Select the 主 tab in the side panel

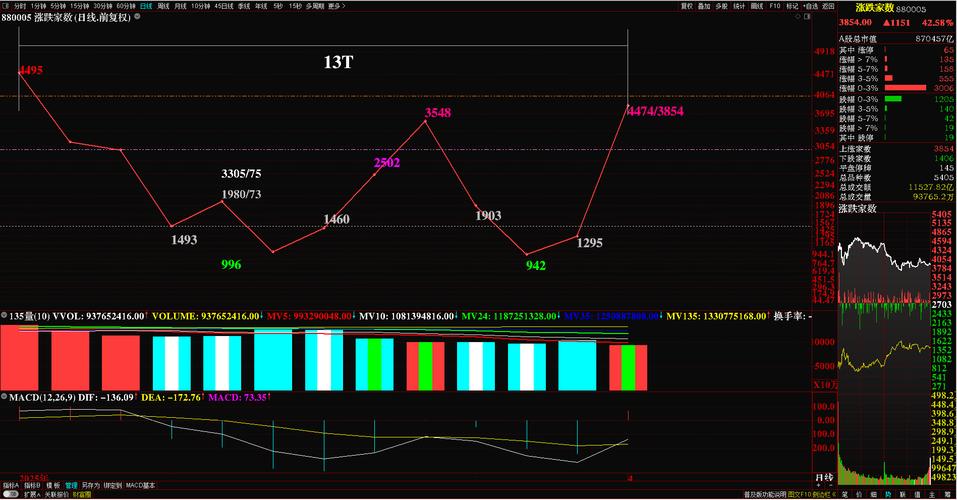932,495
